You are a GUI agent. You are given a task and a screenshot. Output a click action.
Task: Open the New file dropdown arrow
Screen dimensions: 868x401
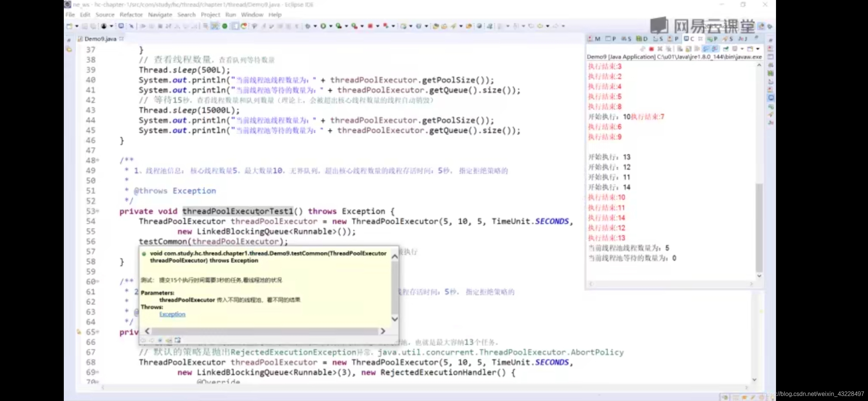[x=77, y=26]
